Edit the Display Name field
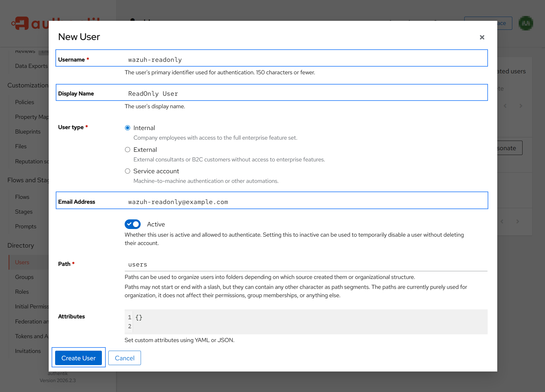545x392 pixels. click(x=306, y=94)
